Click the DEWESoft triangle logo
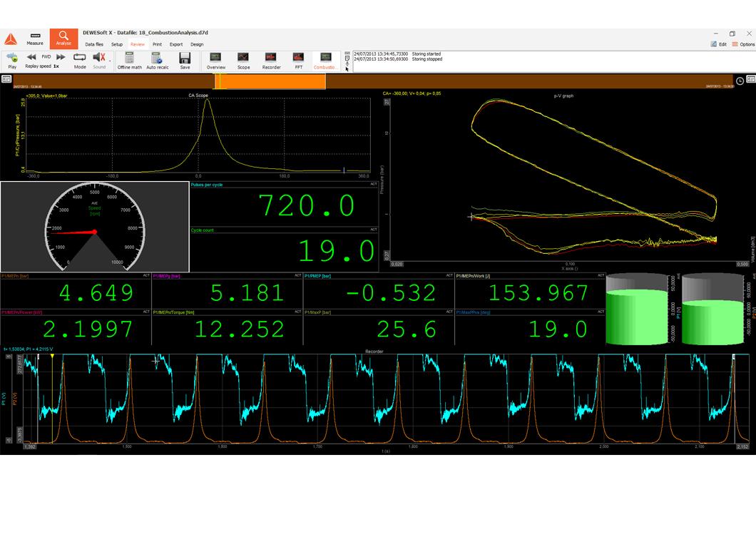This screenshot has height=542, width=756. 11,39
